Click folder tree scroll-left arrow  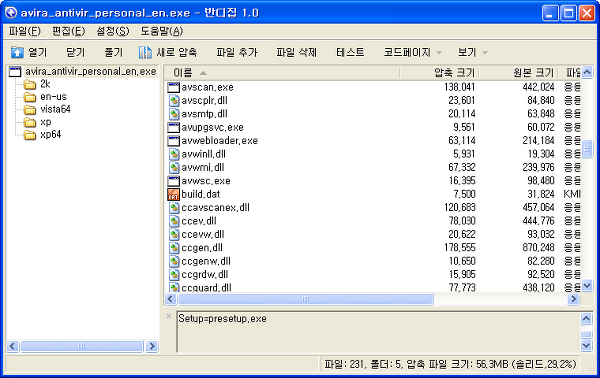click(12, 346)
